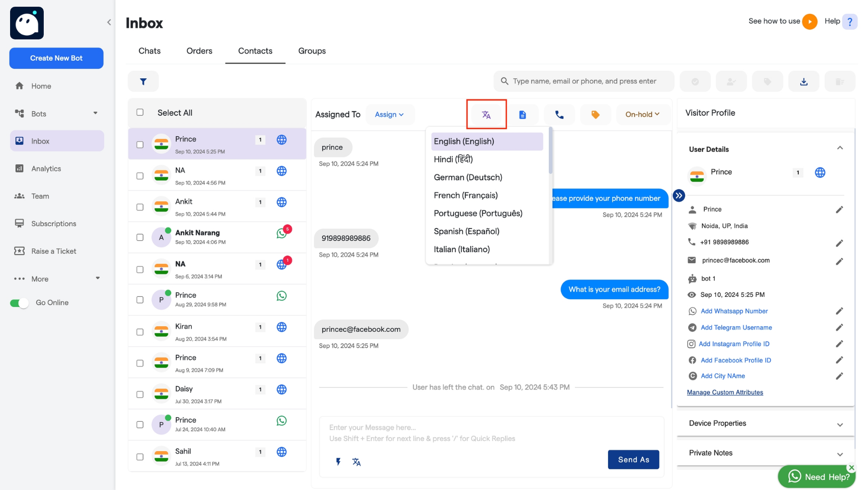Viewport: 868px width, 490px height.
Task: Edit email princec@facebook.com pencil icon
Action: tap(839, 261)
